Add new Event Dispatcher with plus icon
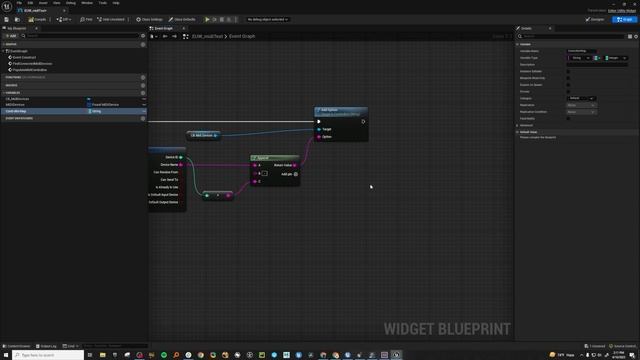 [x=143, y=118]
